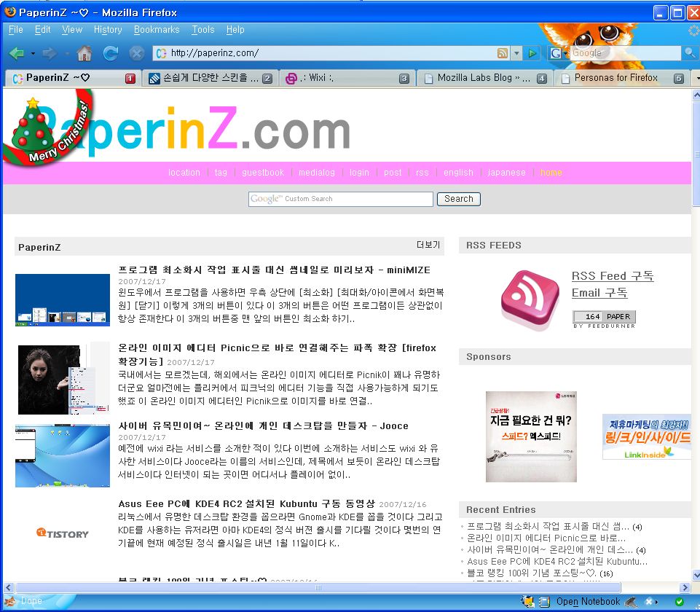Switch to the 손쉽게 다양한 스킨을 tab
The width and height of the screenshot is (700, 612).
coord(210,78)
